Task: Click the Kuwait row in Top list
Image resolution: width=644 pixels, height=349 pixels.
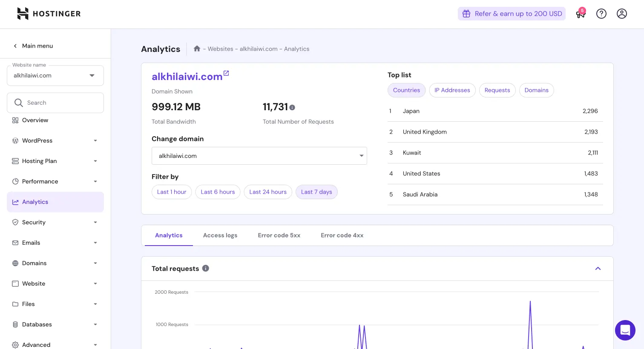Action: click(x=495, y=153)
